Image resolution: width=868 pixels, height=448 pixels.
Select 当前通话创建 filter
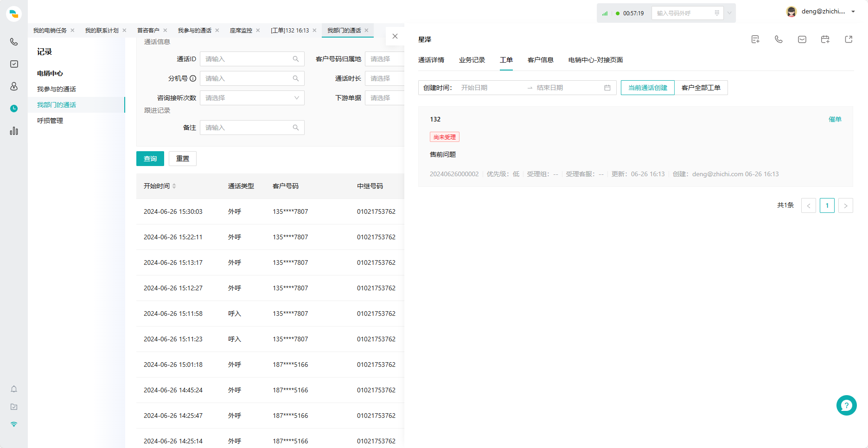pos(648,88)
